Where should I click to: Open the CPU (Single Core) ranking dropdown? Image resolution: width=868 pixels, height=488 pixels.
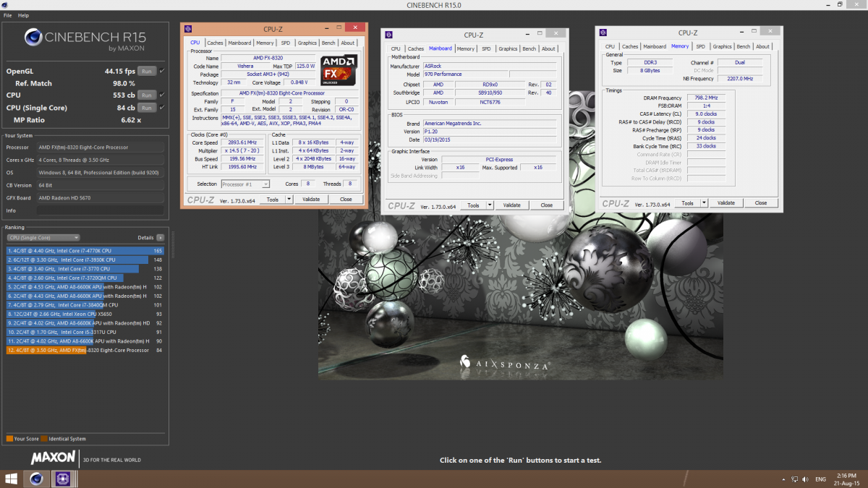click(x=43, y=237)
